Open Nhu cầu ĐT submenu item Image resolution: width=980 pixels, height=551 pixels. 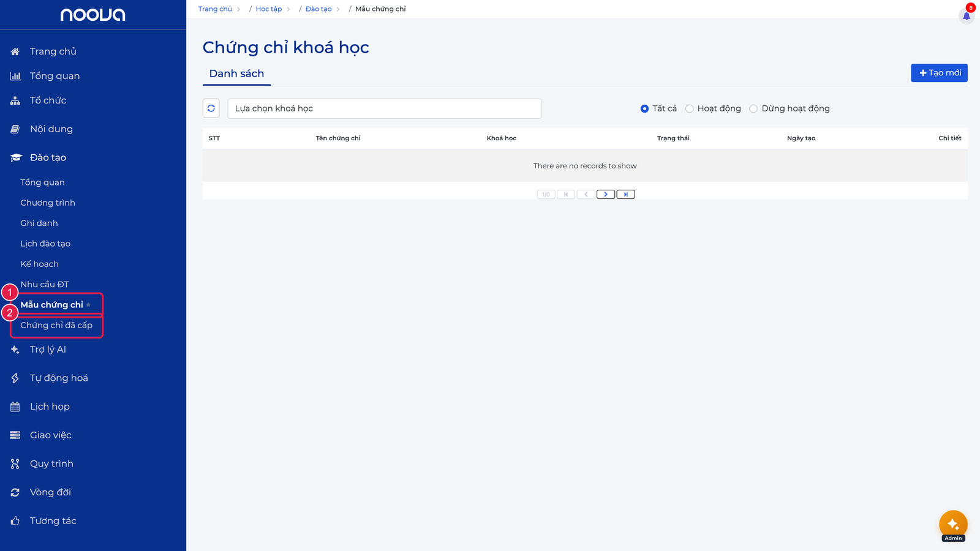click(45, 285)
